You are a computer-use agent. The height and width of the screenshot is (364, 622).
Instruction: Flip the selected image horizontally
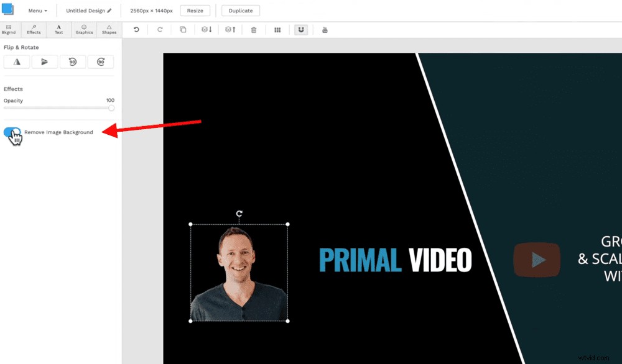[17, 61]
